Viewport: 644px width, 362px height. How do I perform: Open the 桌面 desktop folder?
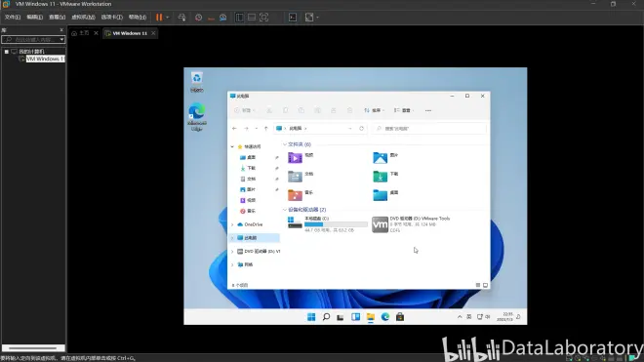[386, 194]
